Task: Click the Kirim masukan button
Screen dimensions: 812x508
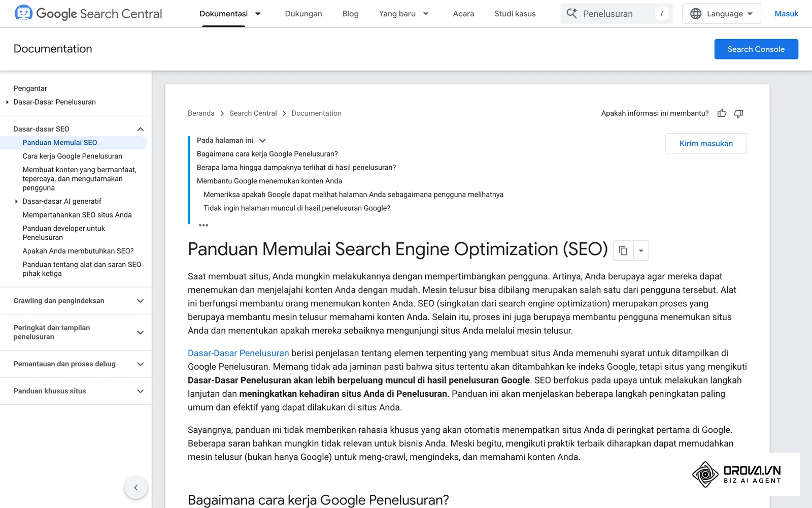Action: [x=706, y=144]
